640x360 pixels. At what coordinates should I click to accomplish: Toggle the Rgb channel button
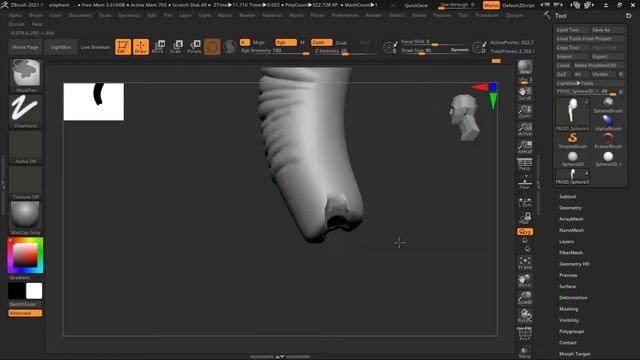286,42
